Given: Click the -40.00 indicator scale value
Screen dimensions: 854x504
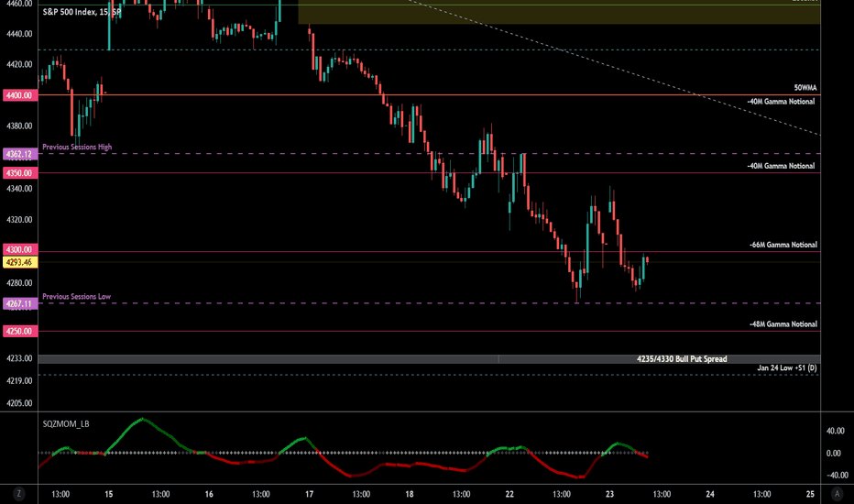Looking at the screenshot, I should (x=837, y=475).
